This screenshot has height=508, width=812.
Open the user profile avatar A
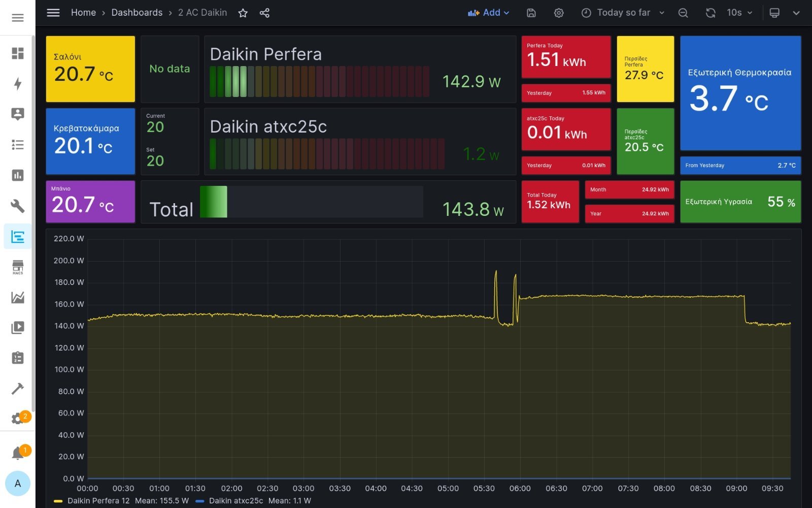(18, 484)
